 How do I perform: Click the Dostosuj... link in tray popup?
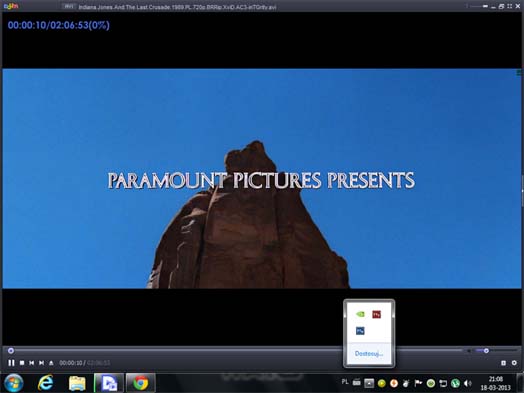coord(369,354)
